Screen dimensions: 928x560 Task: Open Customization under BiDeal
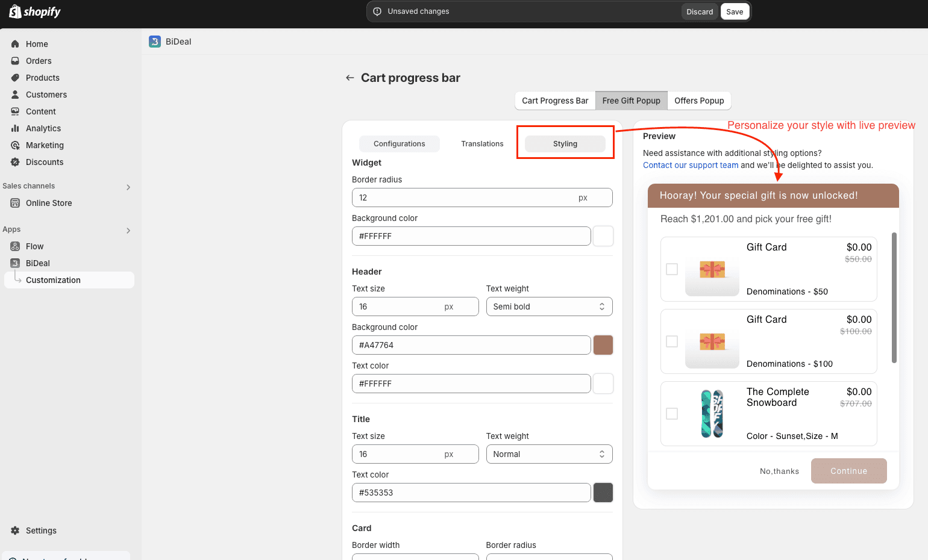(69, 280)
